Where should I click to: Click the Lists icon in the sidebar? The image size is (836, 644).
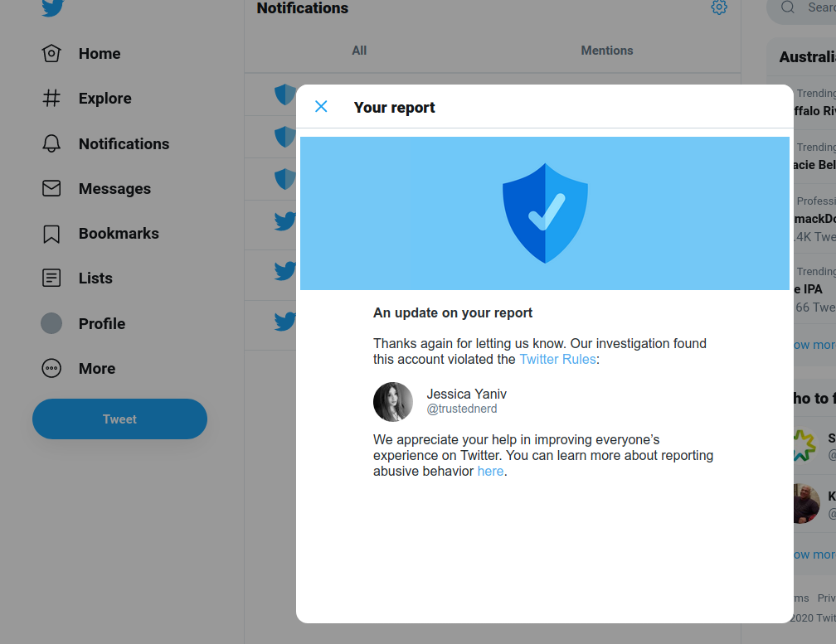(51, 278)
